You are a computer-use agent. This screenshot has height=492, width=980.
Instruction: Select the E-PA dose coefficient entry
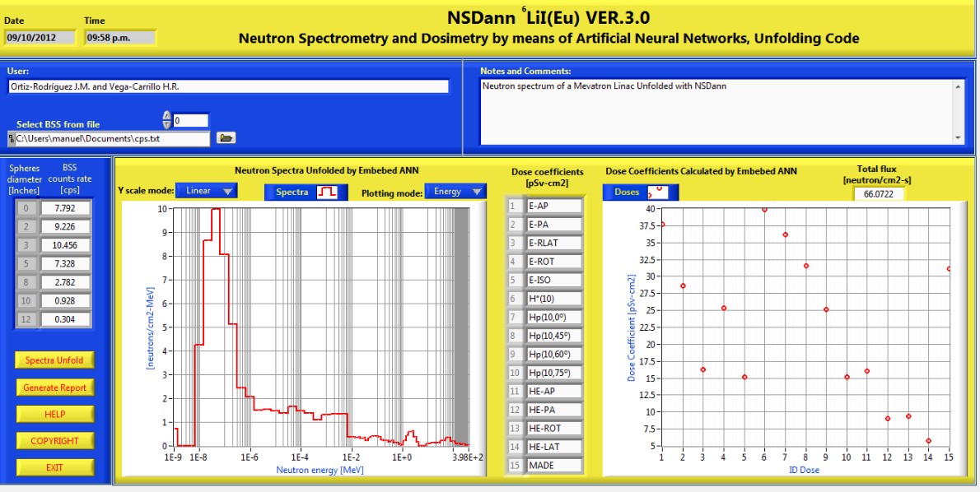(x=553, y=224)
